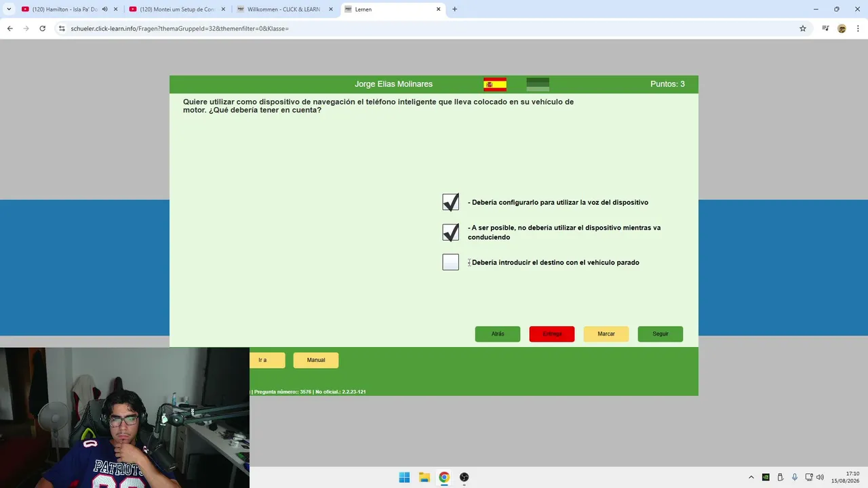Close the Lernen tab
868x488 pixels.
point(438,9)
